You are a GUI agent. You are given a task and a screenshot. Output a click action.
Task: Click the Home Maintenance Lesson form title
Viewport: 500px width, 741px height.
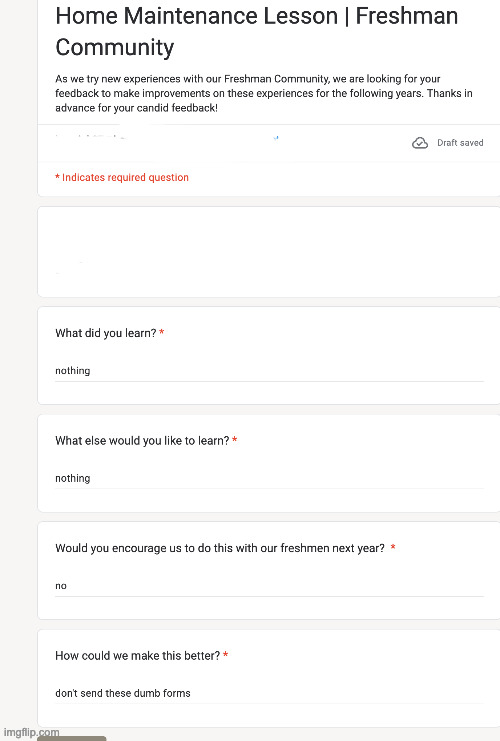tap(257, 31)
